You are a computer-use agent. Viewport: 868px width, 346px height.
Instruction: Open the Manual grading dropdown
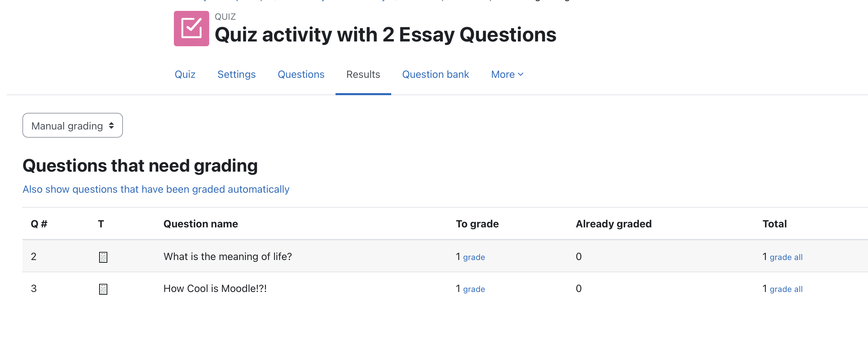73,125
